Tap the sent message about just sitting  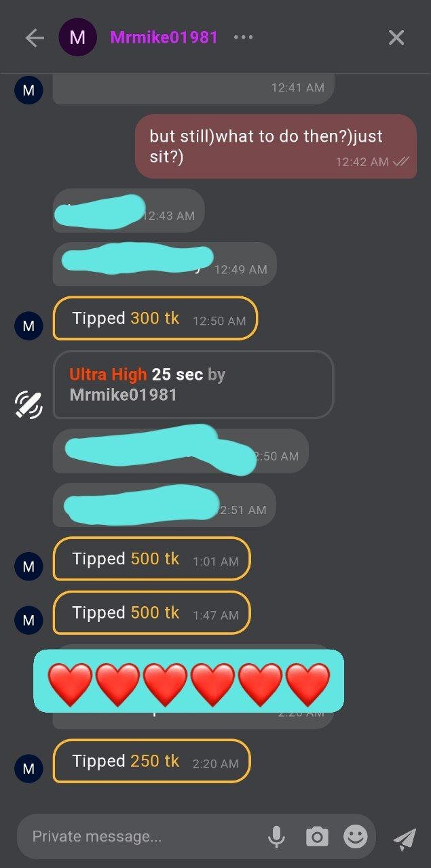point(276,146)
